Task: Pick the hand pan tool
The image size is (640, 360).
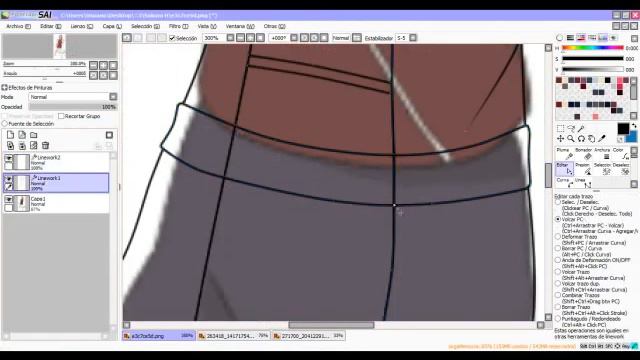Action: 591,139
